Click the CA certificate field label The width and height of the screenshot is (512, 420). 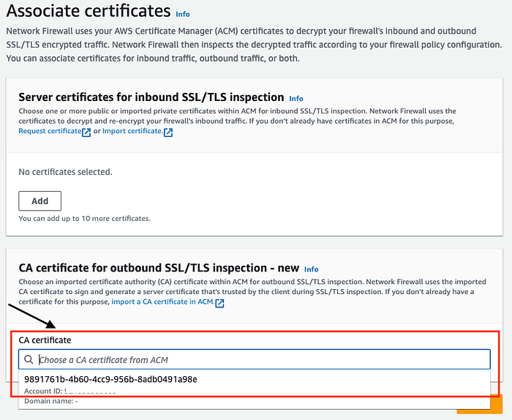[x=45, y=340]
